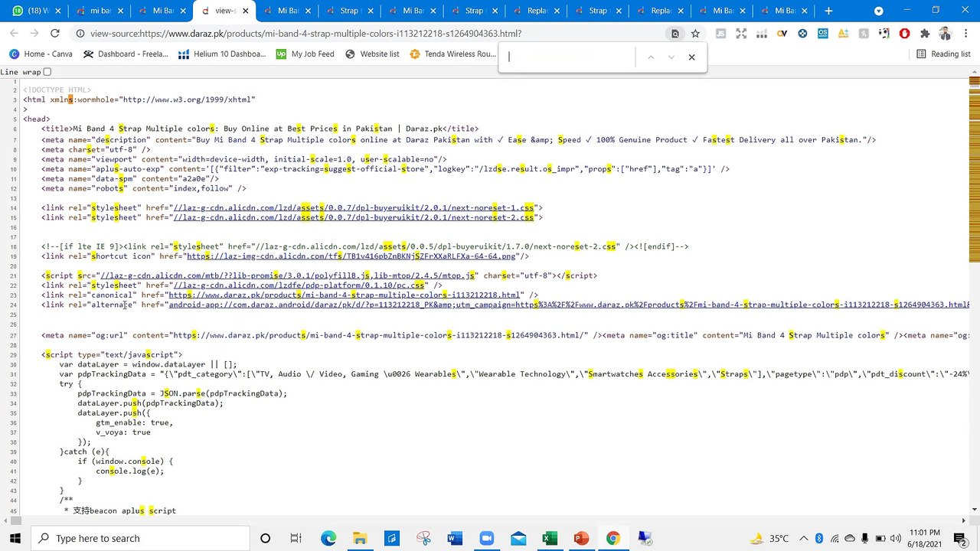Open Mail app from taskbar
980x551 pixels.
coord(518,538)
